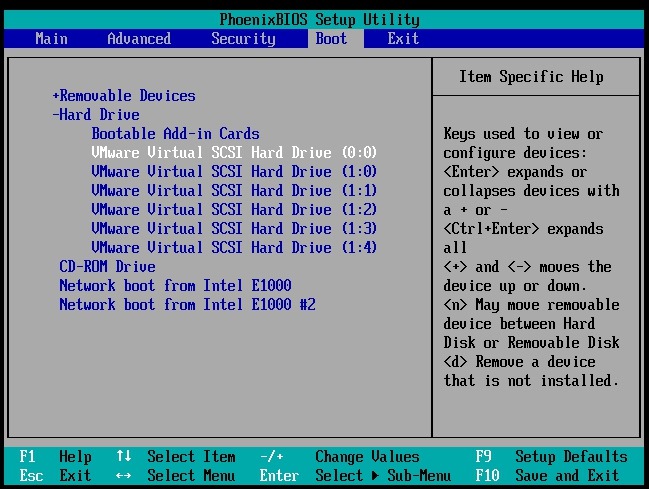This screenshot has height=489, width=649.
Task: Switch to the Advanced tab
Action: click(x=139, y=39)
